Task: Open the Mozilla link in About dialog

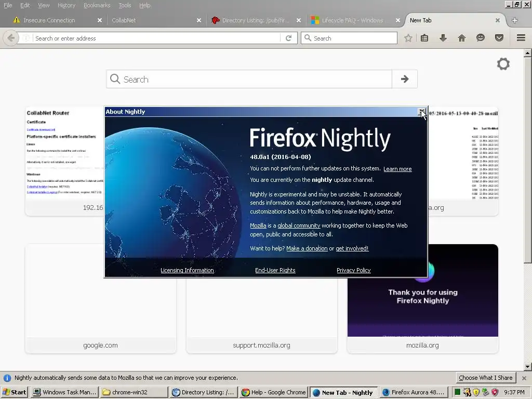Action: click(258, 225)
